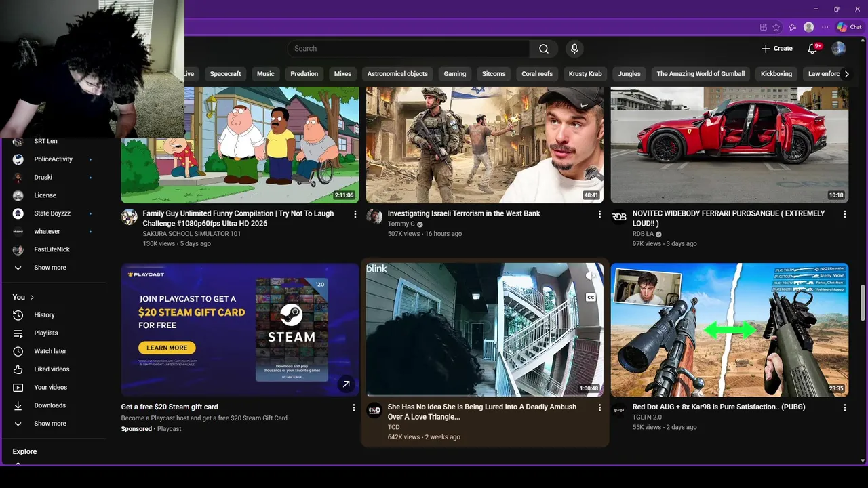
Task: Select the Gaming chip
Action: click(x=455, y=74)
